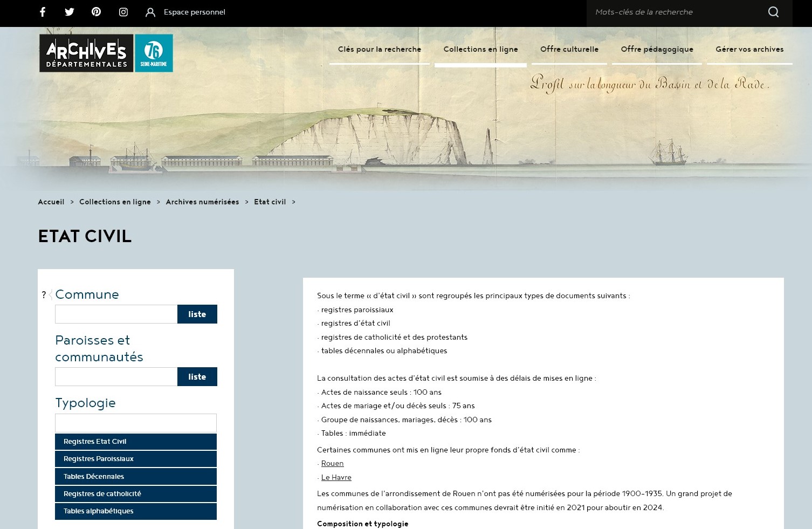Viewport: 812px width, 529px height.
Task: Open the Facebook page icon
Action: [43, 12]
